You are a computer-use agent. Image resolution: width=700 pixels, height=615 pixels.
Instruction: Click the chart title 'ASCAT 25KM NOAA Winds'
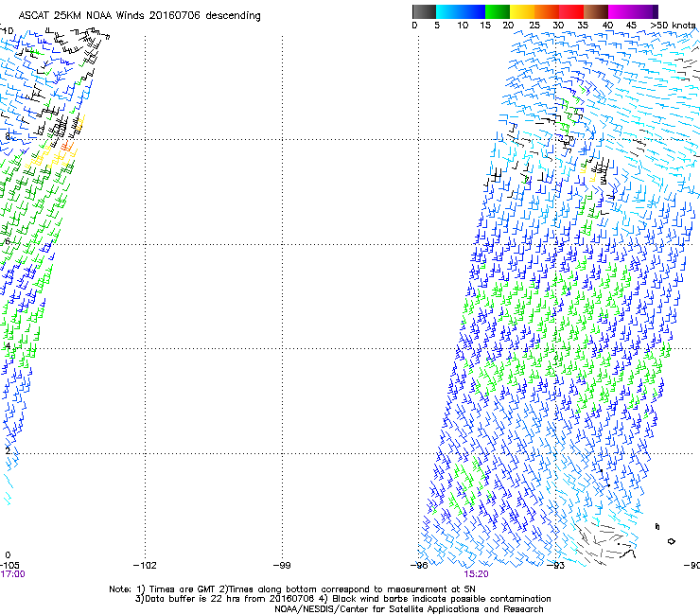point(81,15)
